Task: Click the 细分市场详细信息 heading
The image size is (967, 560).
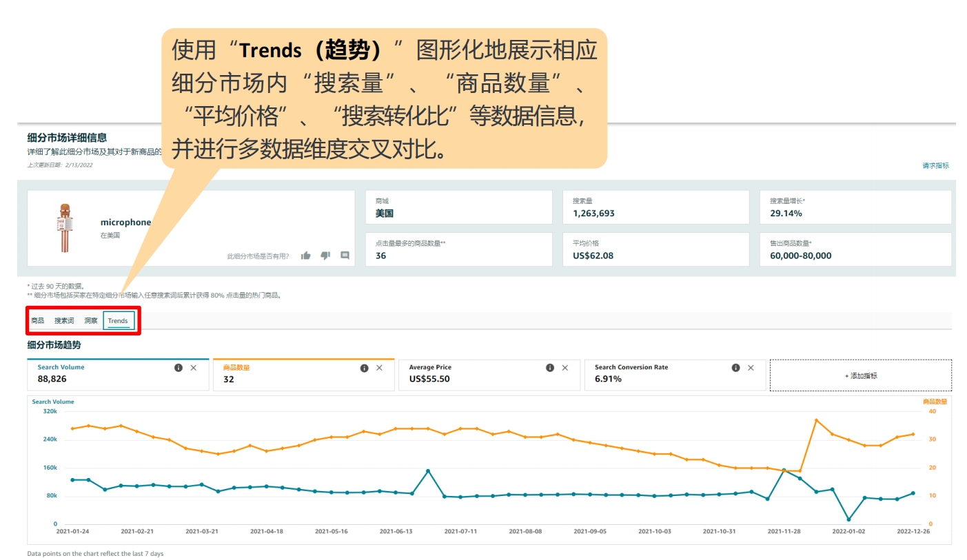Action: pyautogui.click(x=67, y=138)
